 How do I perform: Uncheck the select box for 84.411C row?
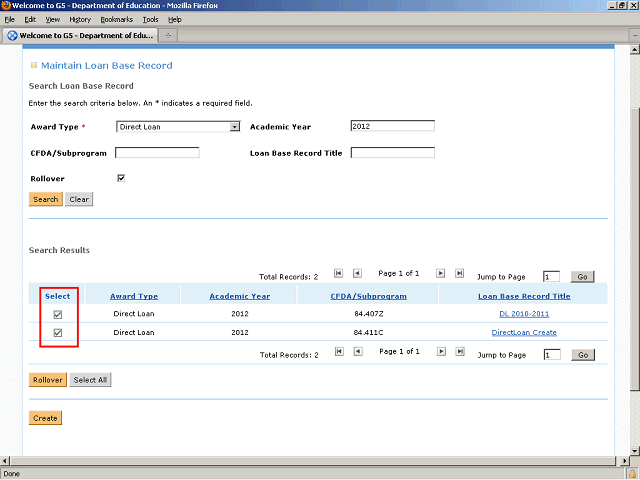click(58, 333)
